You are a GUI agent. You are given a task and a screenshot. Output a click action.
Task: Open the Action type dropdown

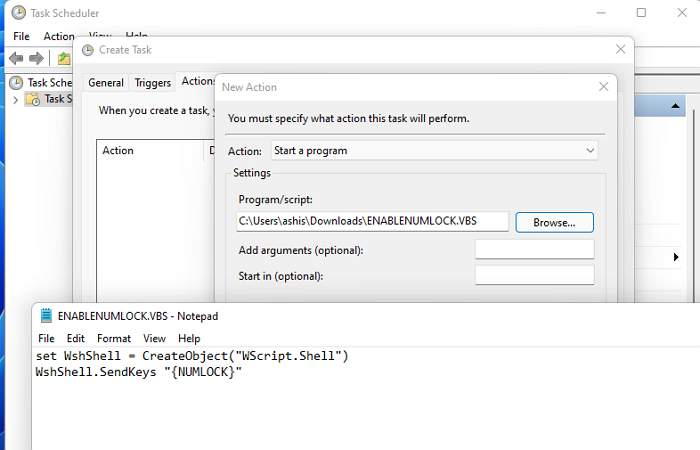coord(435,151)
